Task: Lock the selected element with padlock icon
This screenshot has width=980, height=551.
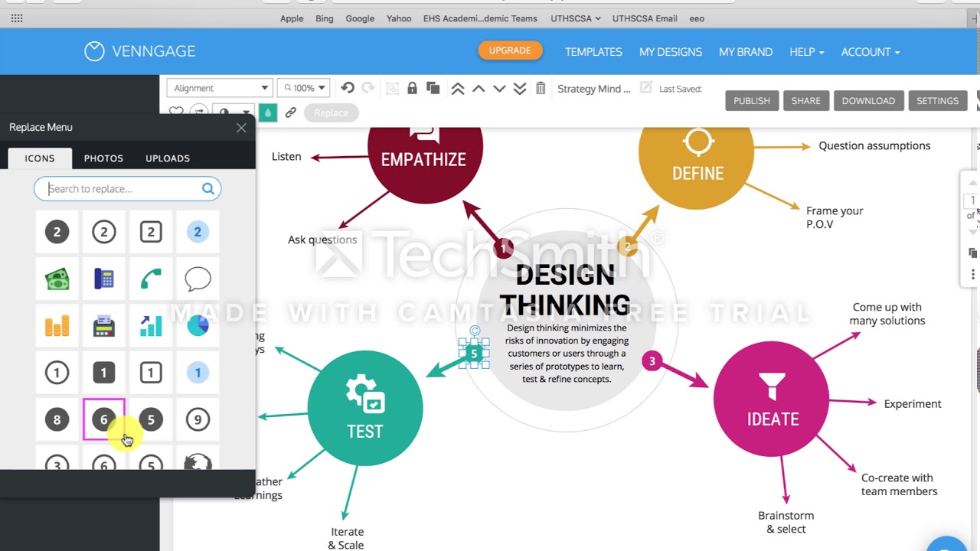Action: pyautogui.click(x=412, y=88)
